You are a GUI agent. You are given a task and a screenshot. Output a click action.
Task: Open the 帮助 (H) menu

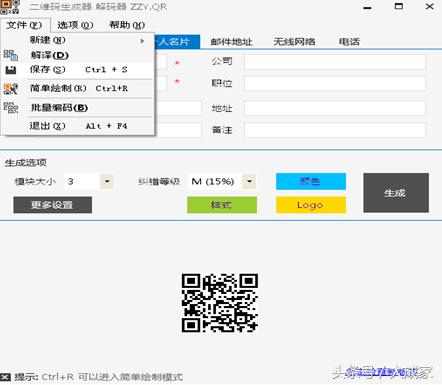click(127, 25)
